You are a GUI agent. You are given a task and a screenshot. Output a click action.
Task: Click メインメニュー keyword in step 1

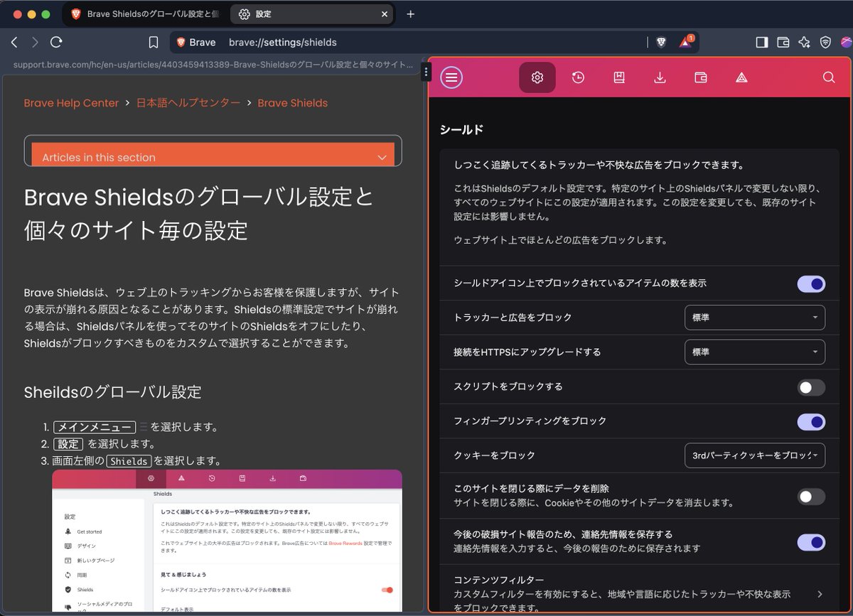click(x=94, y=427)
